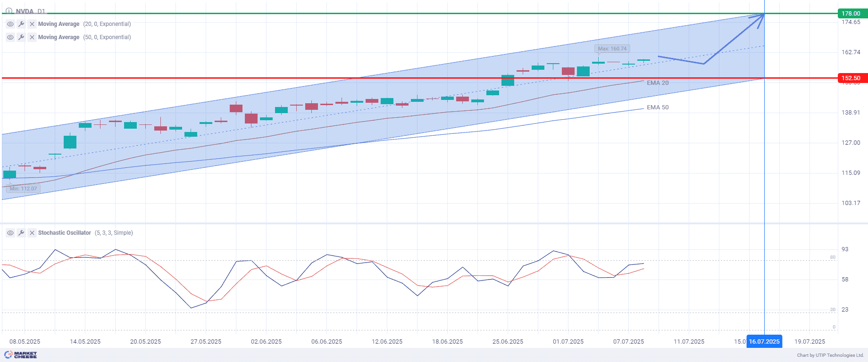Click the 06.06.2025 date on time axis
The height and width of the screenshot is (362, 868).
(326, 342)
